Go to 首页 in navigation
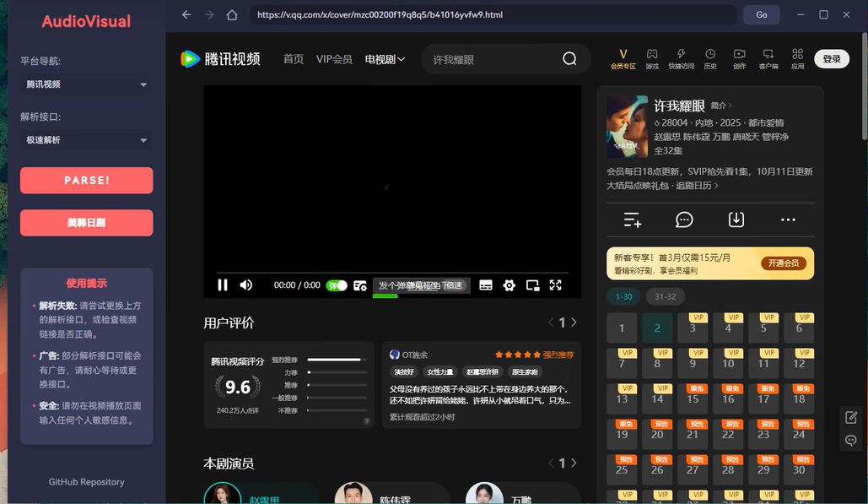868x504 pixels. point(294,59)
